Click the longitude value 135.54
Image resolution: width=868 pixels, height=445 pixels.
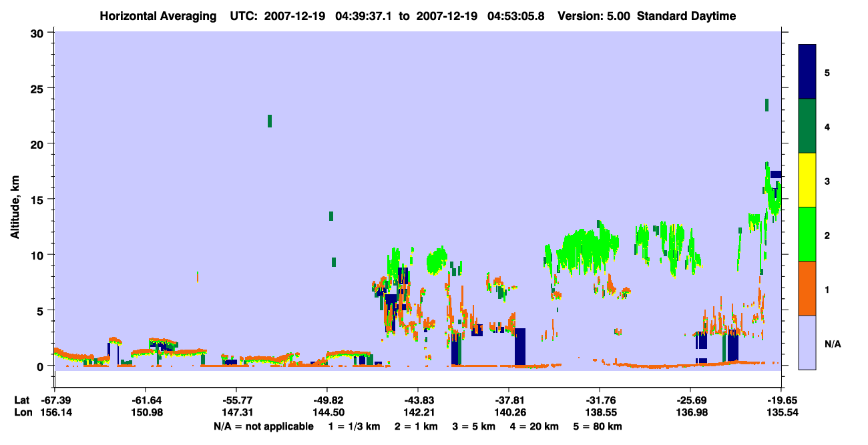tap(781, 413)
